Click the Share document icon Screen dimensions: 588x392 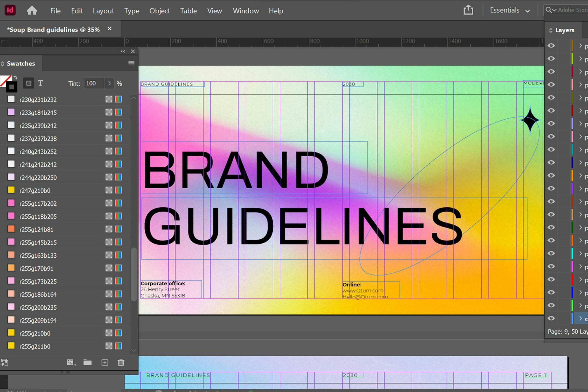(x=468, y=10)
